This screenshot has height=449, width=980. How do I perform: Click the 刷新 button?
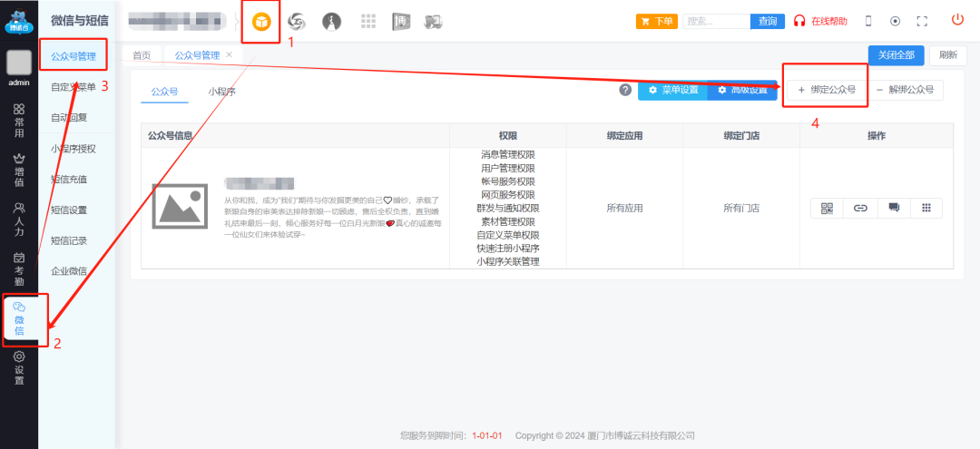(947, 55)
